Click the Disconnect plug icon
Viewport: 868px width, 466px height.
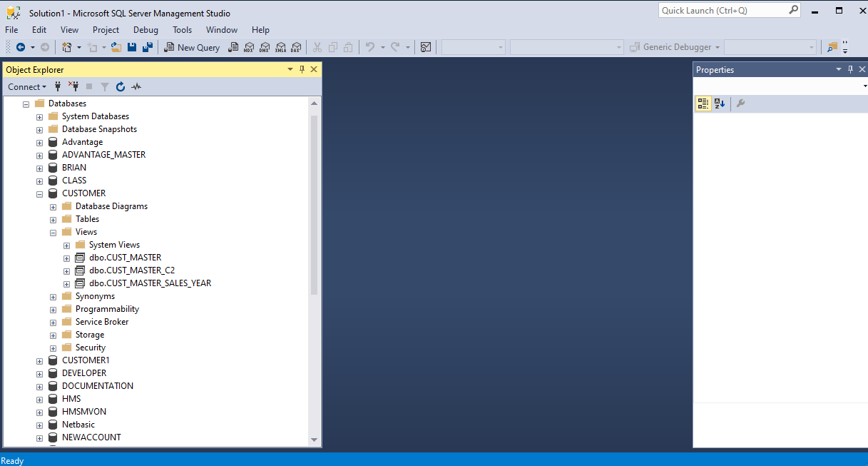click(x=73, y=86)
